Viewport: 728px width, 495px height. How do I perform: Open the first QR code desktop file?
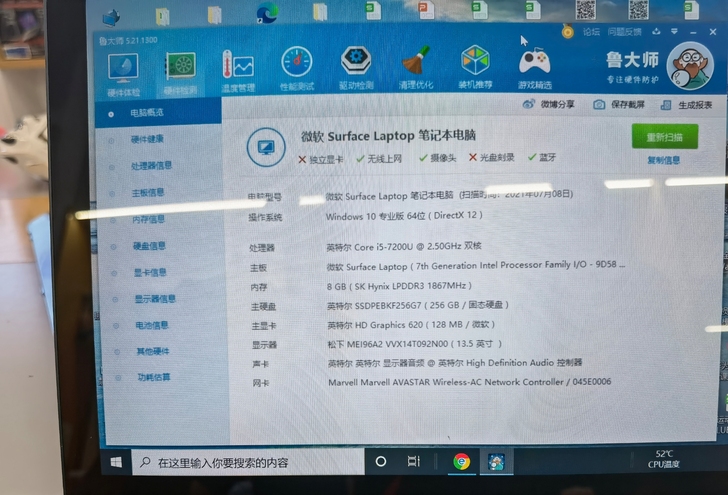coord(585,10)
